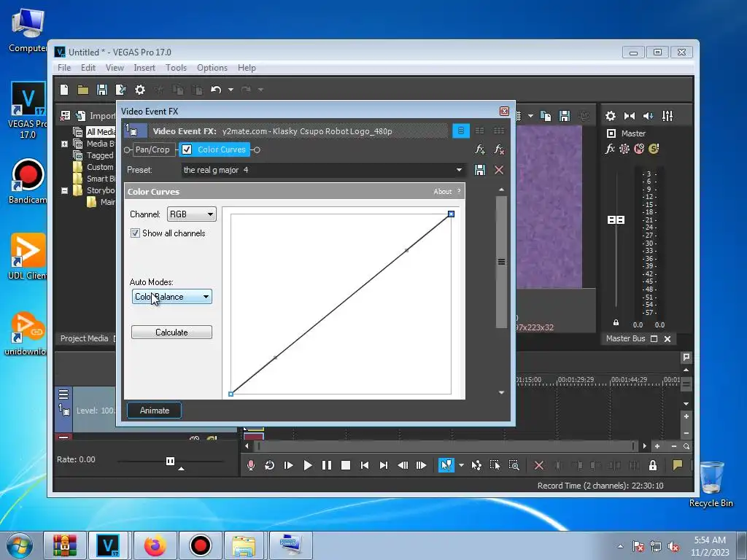Screen dimensions: 747x560
Task: Select Pan/Crop in the FX chain
Action: pos(152,149)
